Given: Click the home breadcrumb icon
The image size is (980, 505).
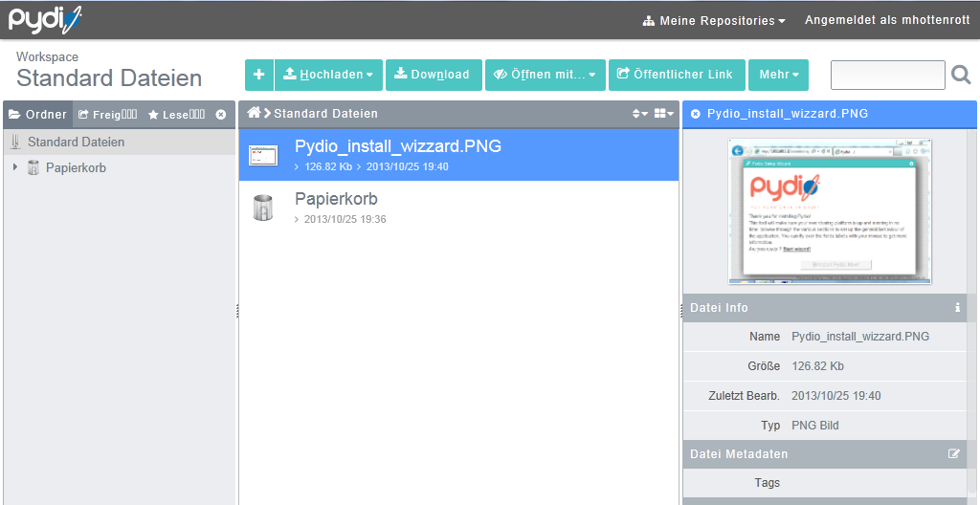Looking at the screenshot, I should (x=254, y=113).
